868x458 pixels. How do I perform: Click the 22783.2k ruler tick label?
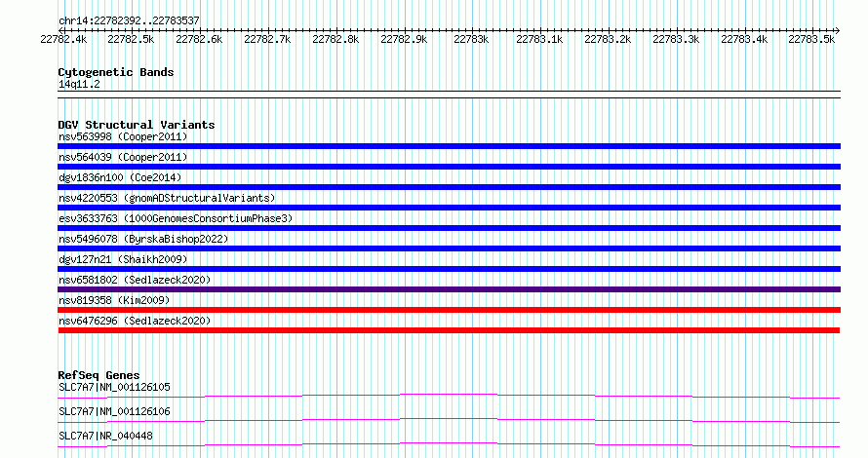608,40
